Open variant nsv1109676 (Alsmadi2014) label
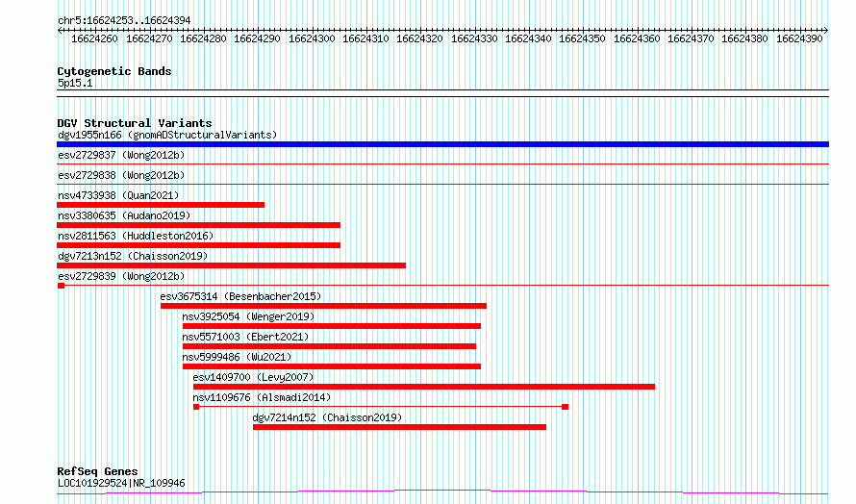Screen dimensions: 856x504 point(262,397)
